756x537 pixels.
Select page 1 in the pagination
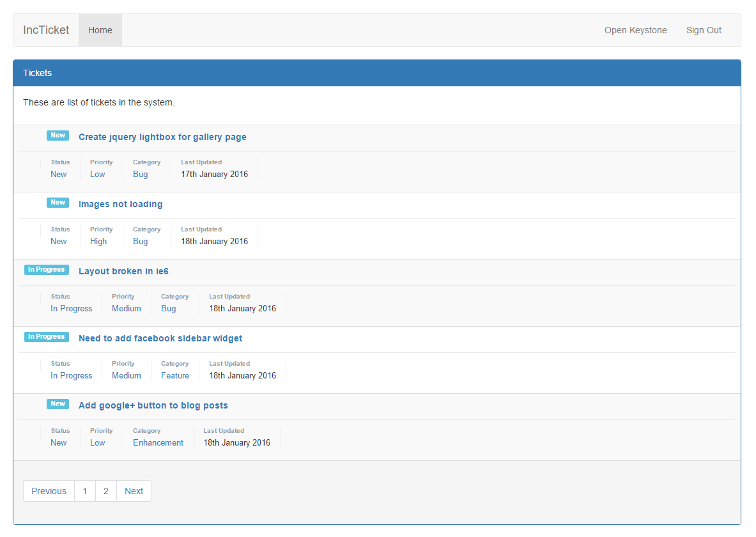(x=85, y=490)
